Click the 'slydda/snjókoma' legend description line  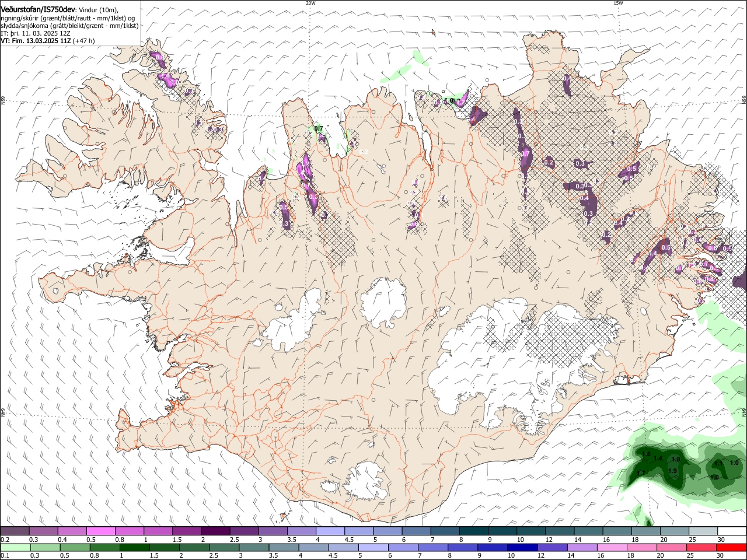coord(69,26)
